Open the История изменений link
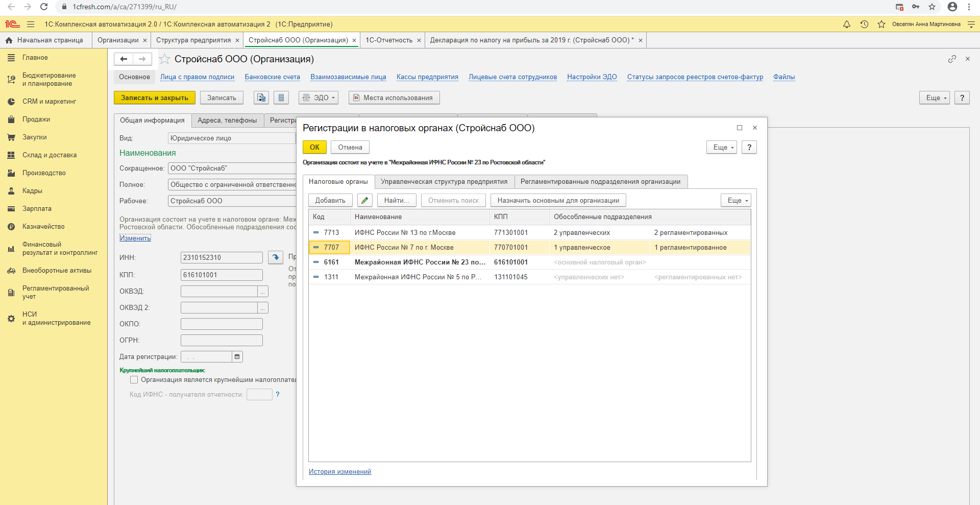The height and width of the screenshot is (505, 980). 339,471
